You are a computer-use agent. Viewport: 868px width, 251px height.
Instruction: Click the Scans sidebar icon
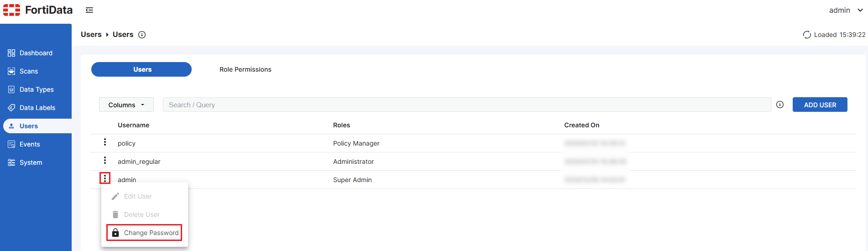(x=11, y=71)
